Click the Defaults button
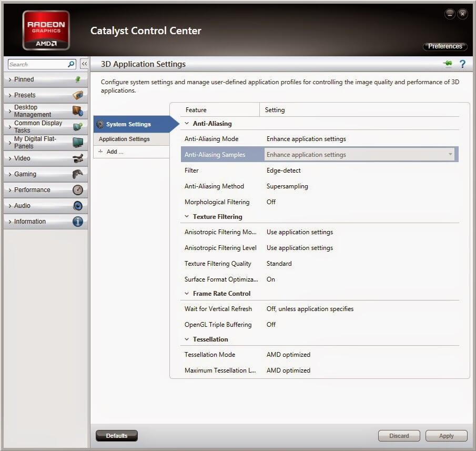This screenshot has width=476, height=451. (x=117, y=436)
